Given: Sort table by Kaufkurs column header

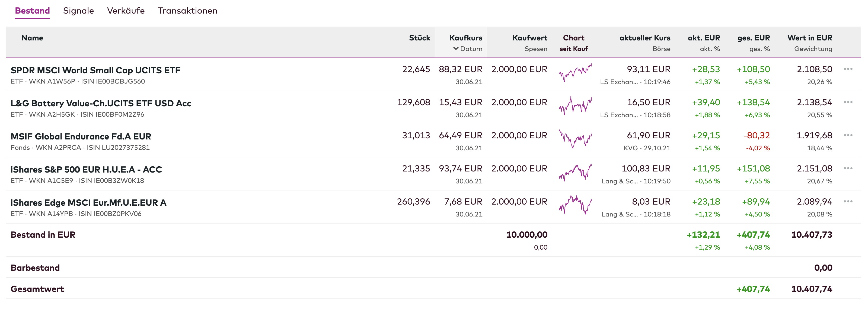Looking at the screenshot, I should (465, 38).
